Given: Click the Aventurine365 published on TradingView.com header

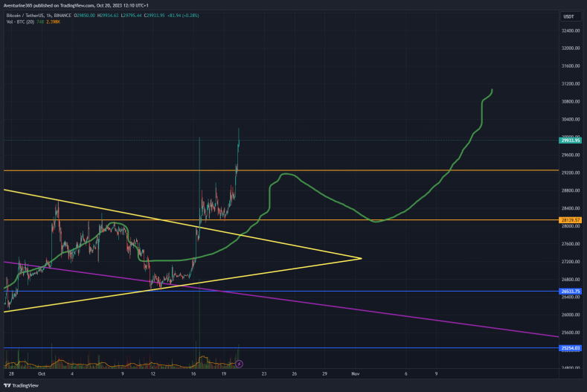Looking at the screenshot, I should pos(76,6).
